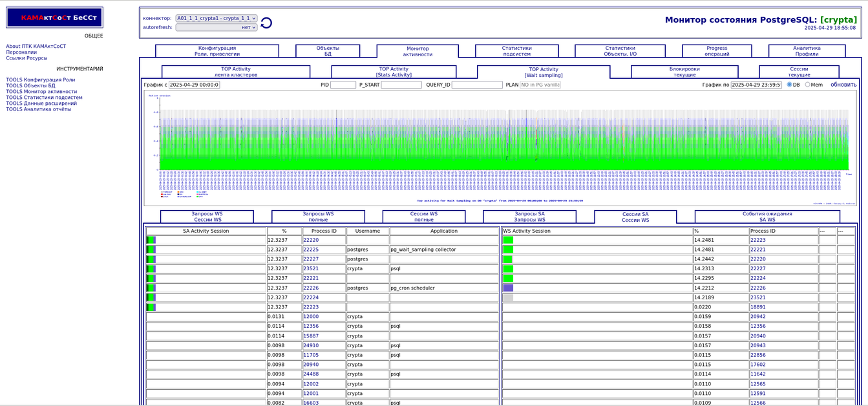Screen dimensions: 868x406
Task: Open the События ожидания SA WS tab
Action: (x=767, y=217)
